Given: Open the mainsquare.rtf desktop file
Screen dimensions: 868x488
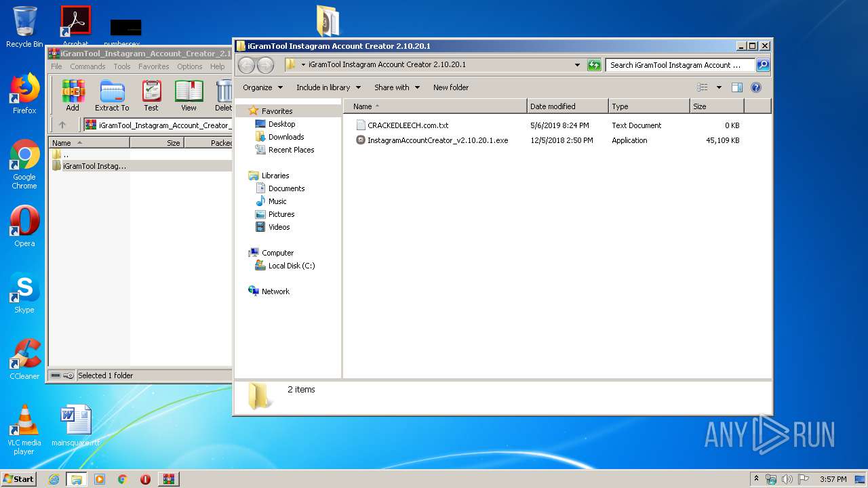Looking at the screenshot, I should pyautogui.click(x=75, y=426).
